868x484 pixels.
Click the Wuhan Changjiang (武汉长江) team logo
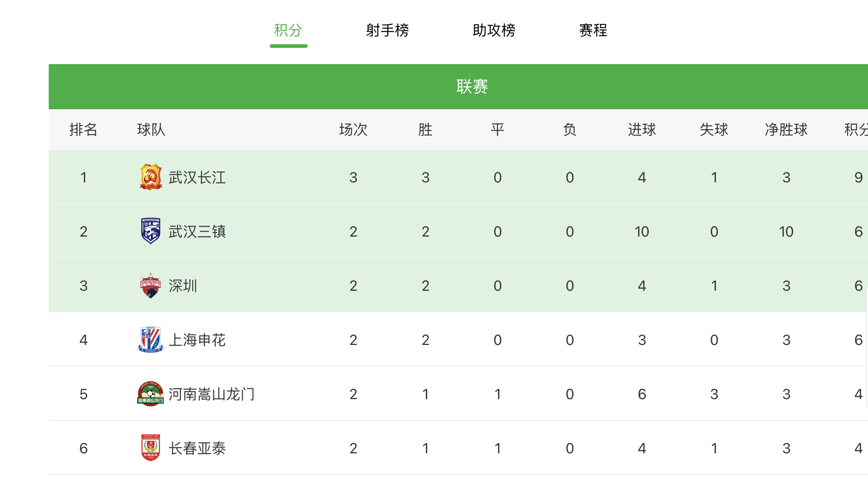point(151,177)
